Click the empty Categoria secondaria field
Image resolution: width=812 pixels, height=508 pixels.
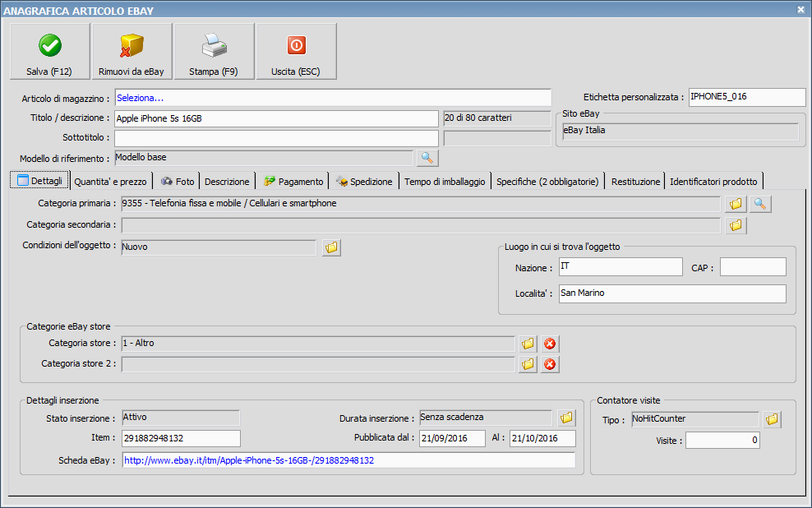(421, 225)
